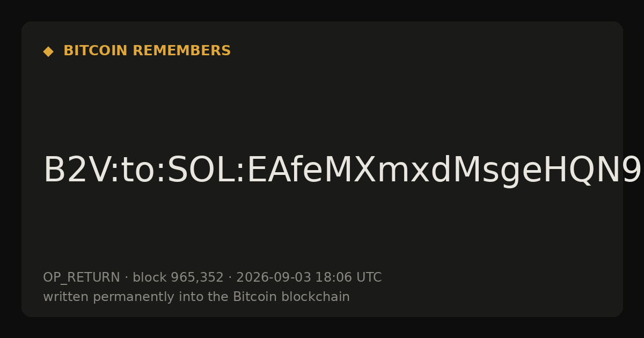This screenshot has height=338, width=644.
Task: Click the OP_RETURN label
Action: [82, 277]
